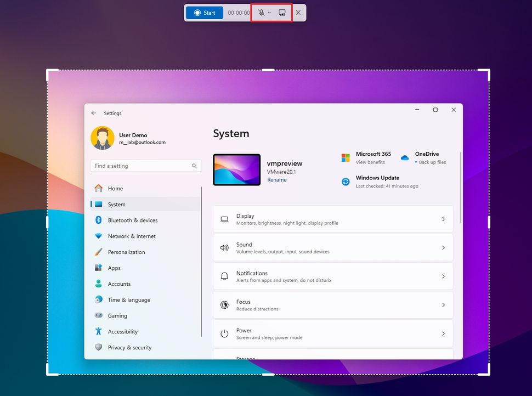Viewport: 532px width, 396px height.
Task: Expand the Display settings row chevron
Action: coord(444,219)
